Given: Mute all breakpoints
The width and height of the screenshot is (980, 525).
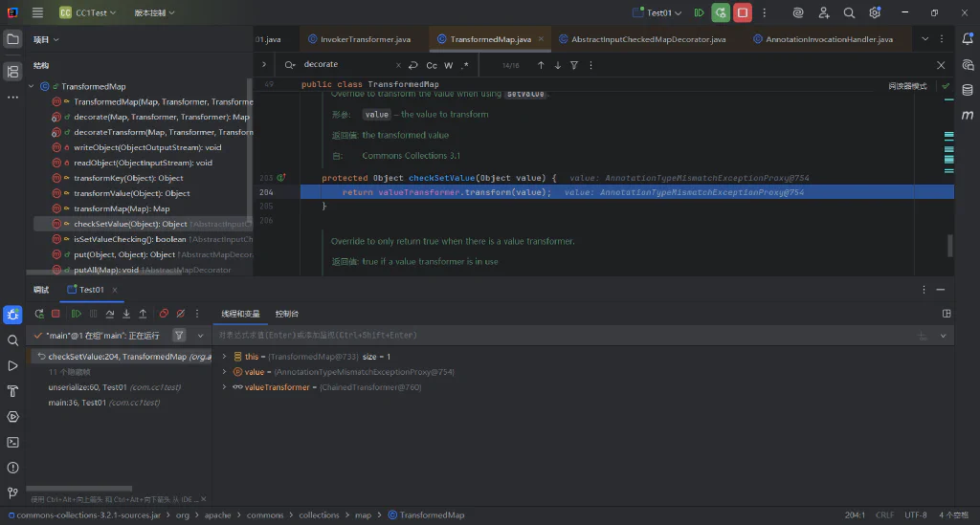Looking at the screenshot, I should click(181, 314).
